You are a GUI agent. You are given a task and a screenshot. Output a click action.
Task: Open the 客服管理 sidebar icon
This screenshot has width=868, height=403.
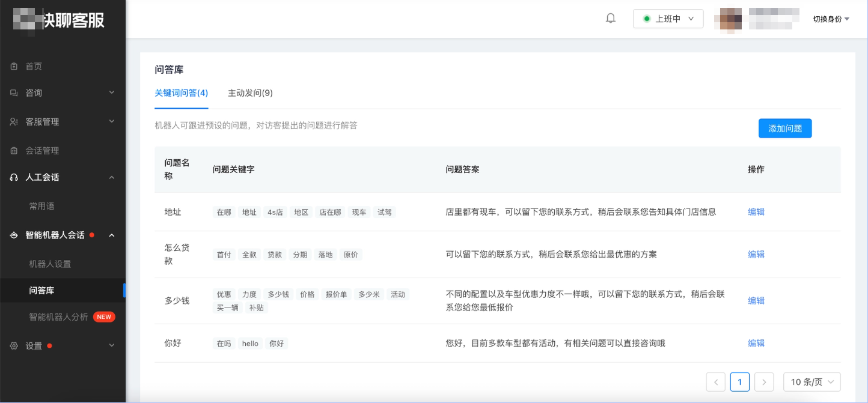coord(13,121)
